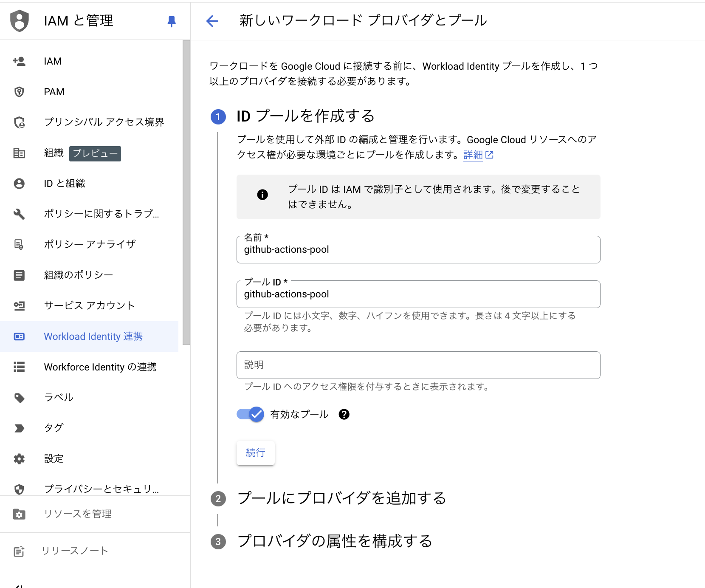
Task: Click the 設定 gear icon
Action: (x=19, y=459)
